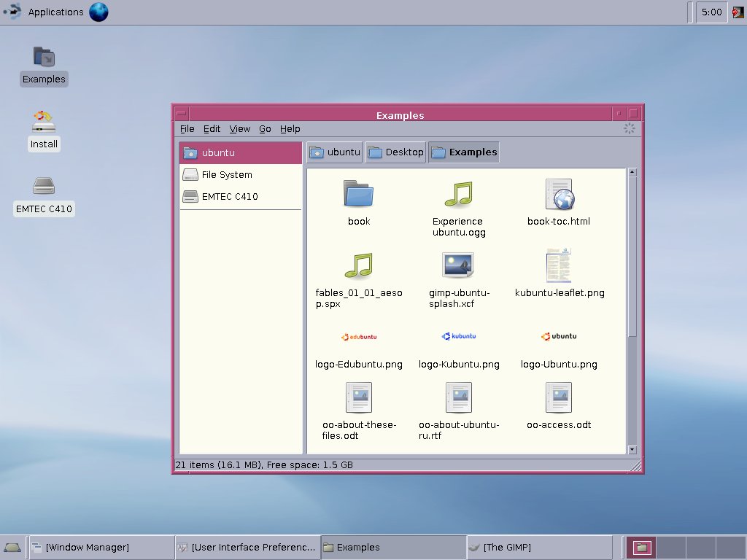
Task: Click the scrollbar up arrow in file view
Action: (632, 172)
